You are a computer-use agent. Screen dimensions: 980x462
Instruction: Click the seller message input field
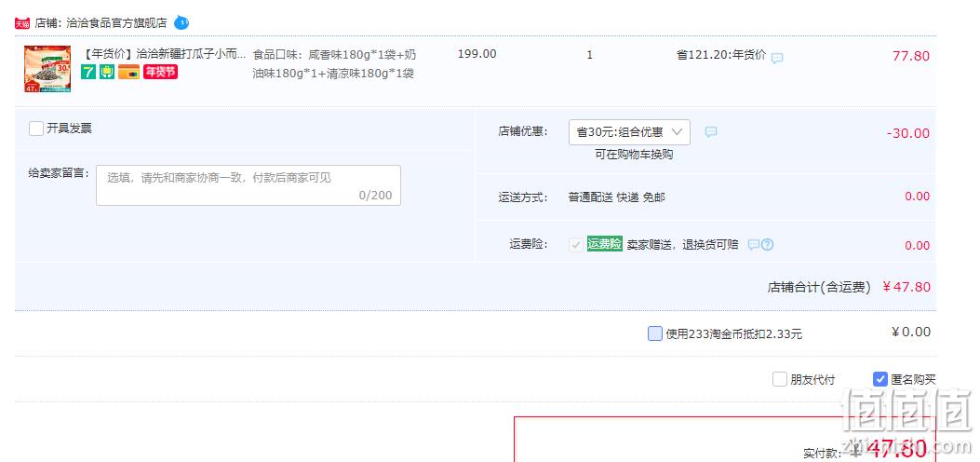click(248, 185)
